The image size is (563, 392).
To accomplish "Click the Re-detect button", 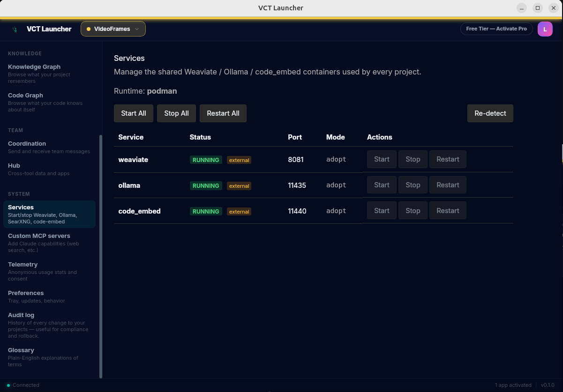I will pyautogui.click(x=490, y=113).
